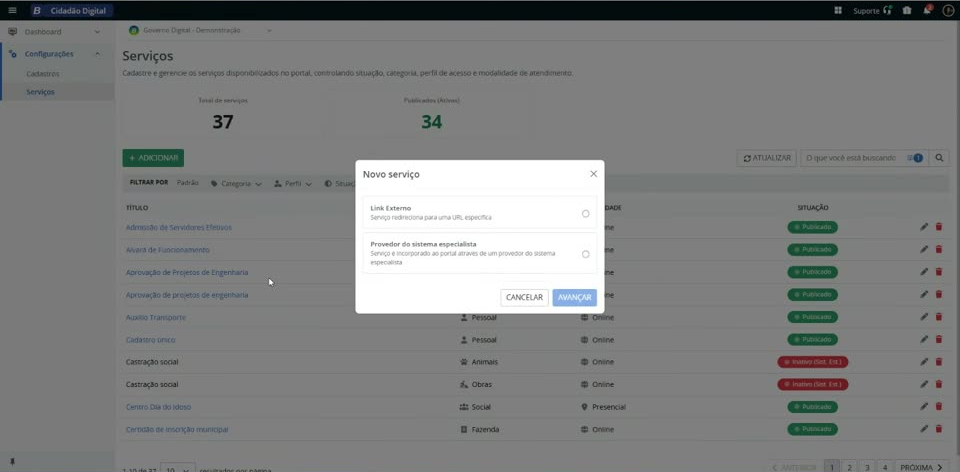Click the AVANÇAR button
This screenshot has height=472, width=960.
[574, 298]
